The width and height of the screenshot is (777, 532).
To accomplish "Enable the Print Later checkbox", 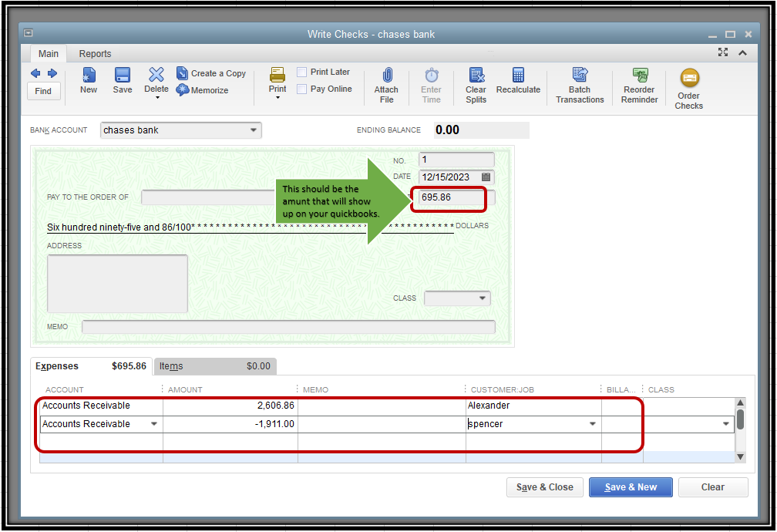I will [x=302, y=72].
